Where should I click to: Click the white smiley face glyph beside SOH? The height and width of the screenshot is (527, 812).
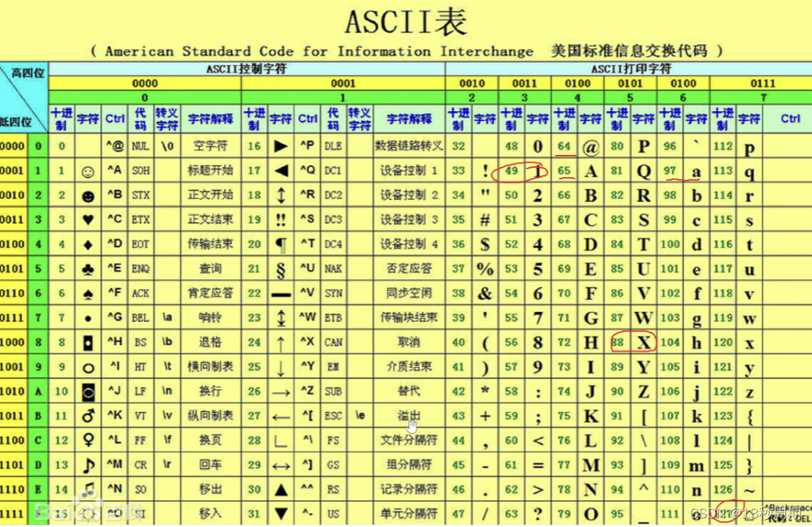pos(88,171)
